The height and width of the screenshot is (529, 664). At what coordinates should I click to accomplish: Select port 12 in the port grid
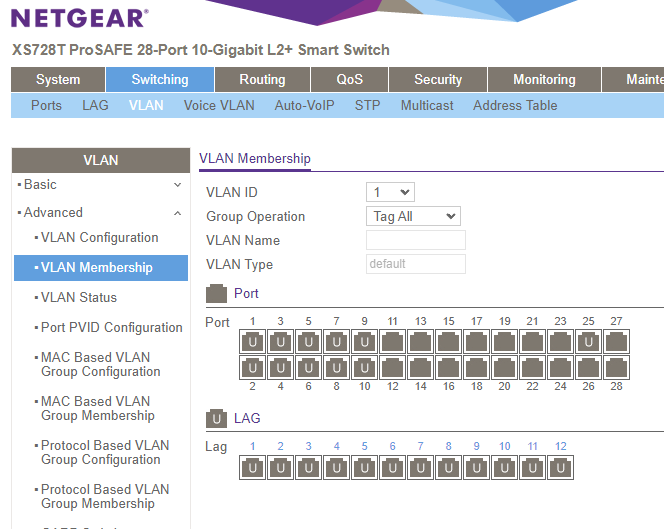[393, 368]
